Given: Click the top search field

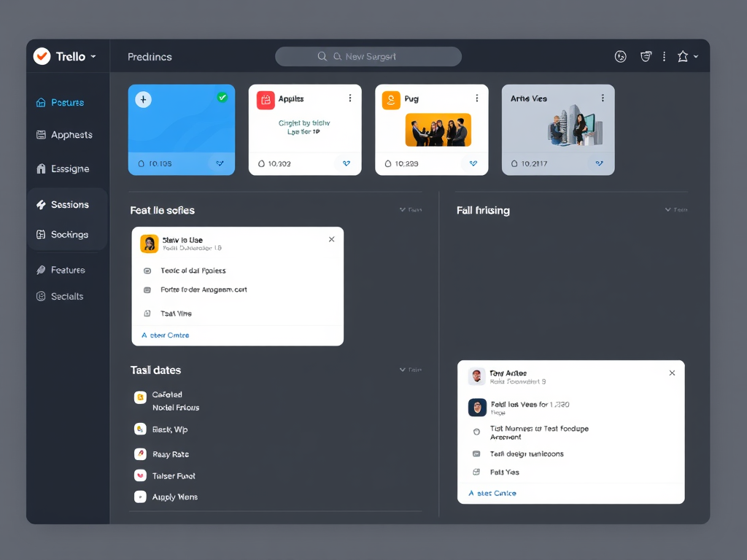Looking at the screenshot, I should pos(368,56).
